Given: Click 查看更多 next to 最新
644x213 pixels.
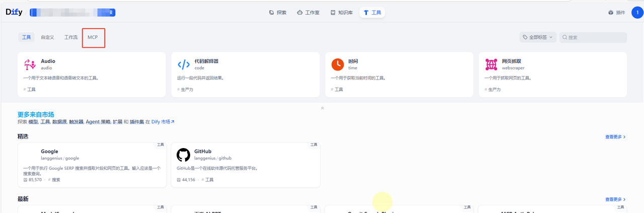Looking at the screenshot, I should pyautogui.click(x=615, y=199).
